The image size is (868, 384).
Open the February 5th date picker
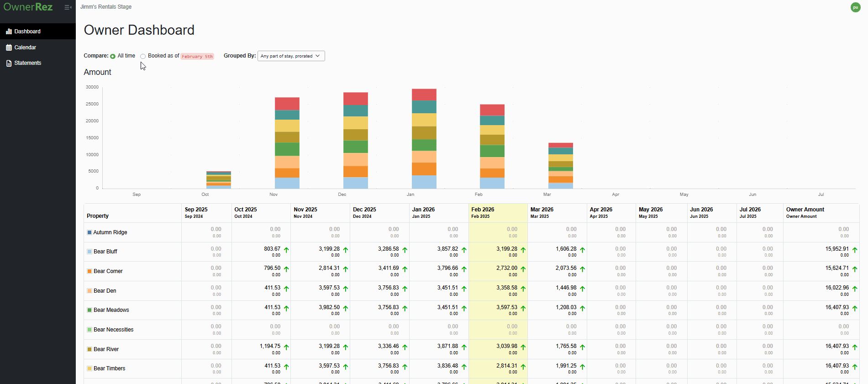[197, 57]
